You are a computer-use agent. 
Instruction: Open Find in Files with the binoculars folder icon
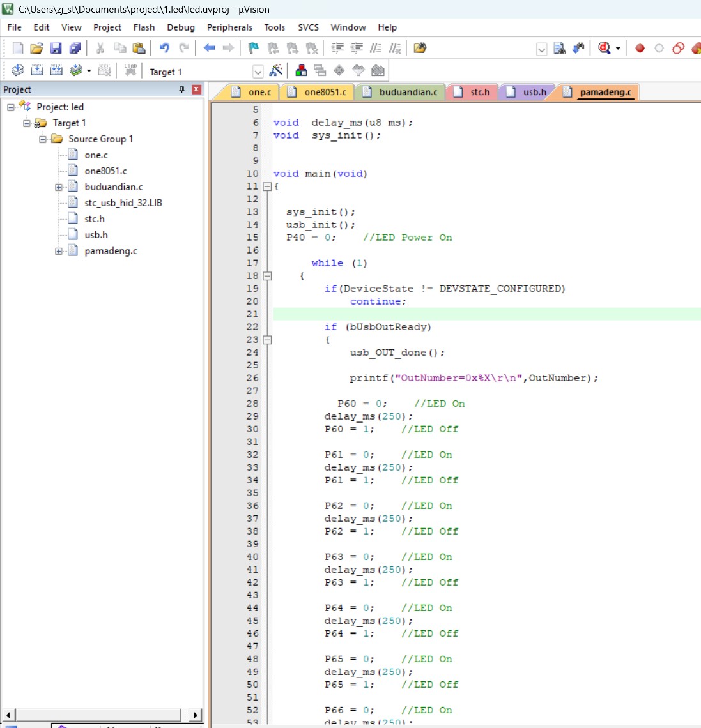pyautogui.click(x=419, y=49)
